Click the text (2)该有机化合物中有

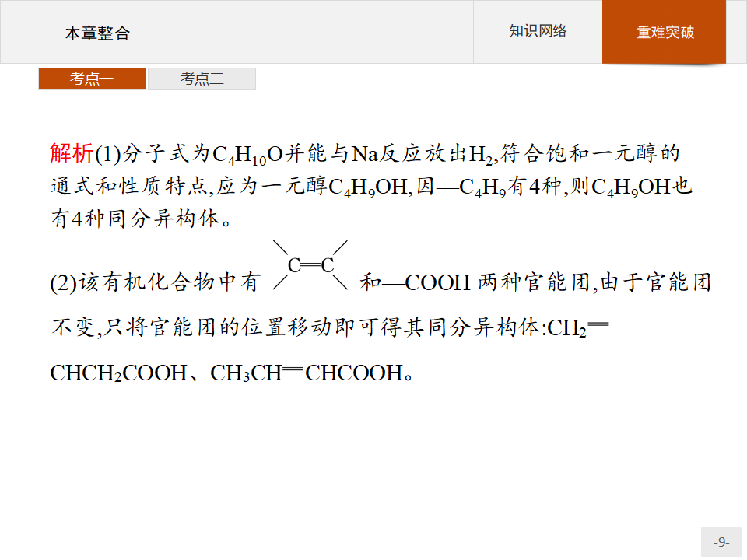pos(155,282)
